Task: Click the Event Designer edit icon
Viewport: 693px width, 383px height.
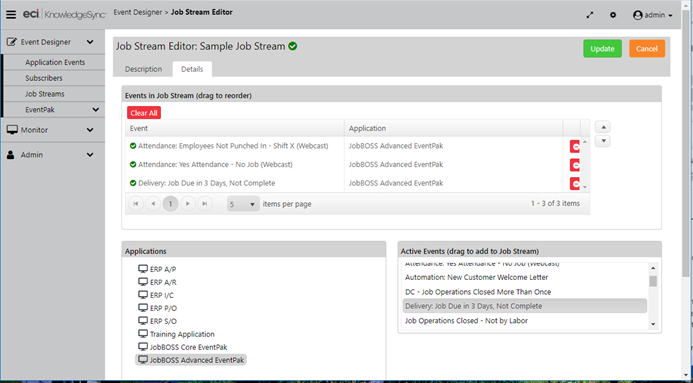Action: pos(12,42)
